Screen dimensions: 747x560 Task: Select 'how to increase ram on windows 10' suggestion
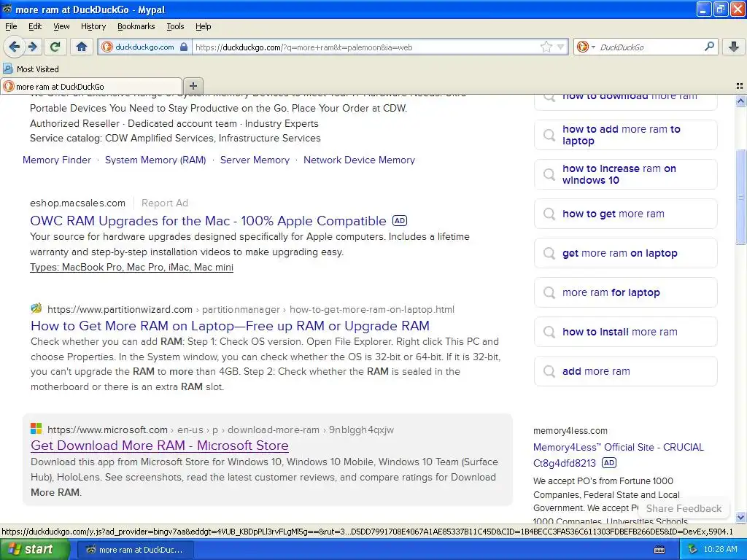pyautogui.click(x=625, y=174)
